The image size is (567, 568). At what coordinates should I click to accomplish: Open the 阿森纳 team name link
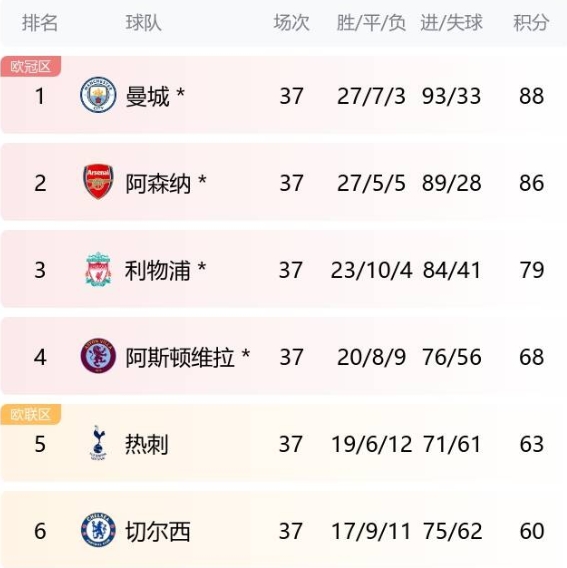(x=158, y=184)
